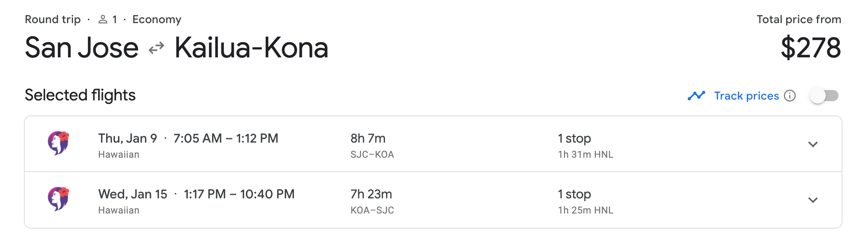Open the Round trip selector

tap(52, 19)
